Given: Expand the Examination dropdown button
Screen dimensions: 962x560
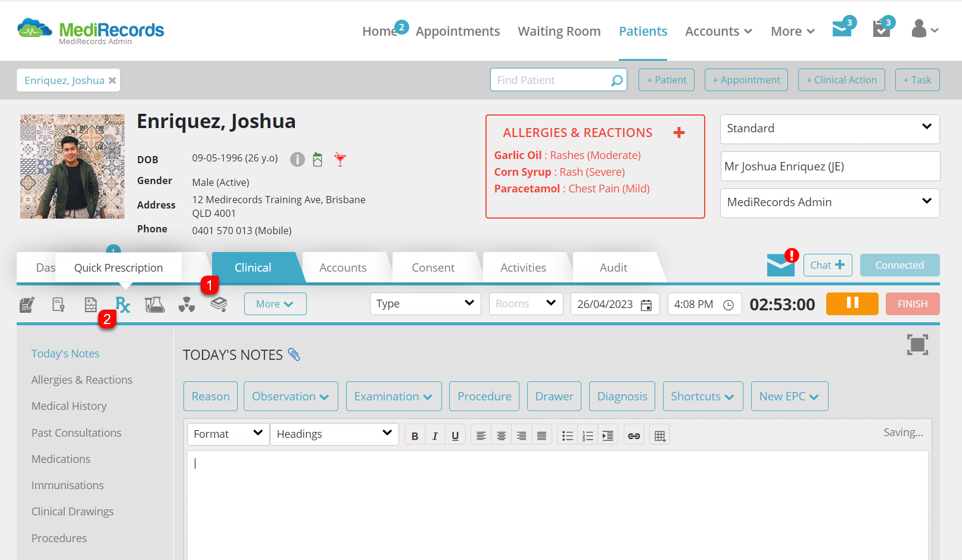Looking at the screenshot, I should 394,396.
